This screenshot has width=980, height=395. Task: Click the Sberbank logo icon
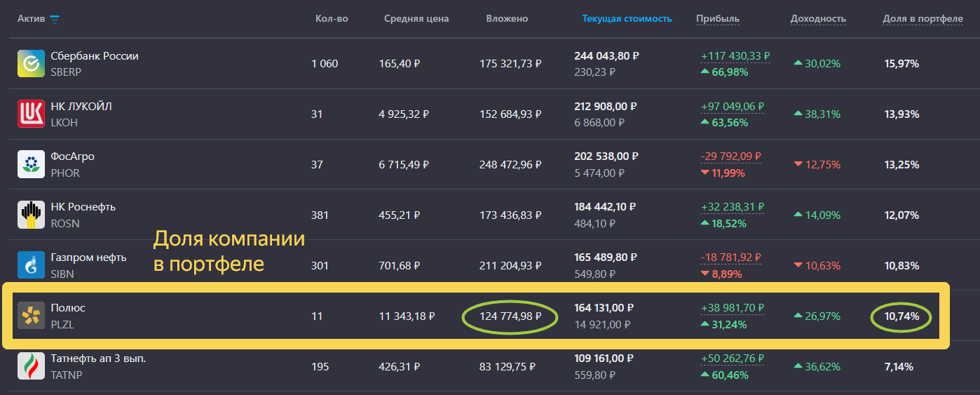coord(31,64)
